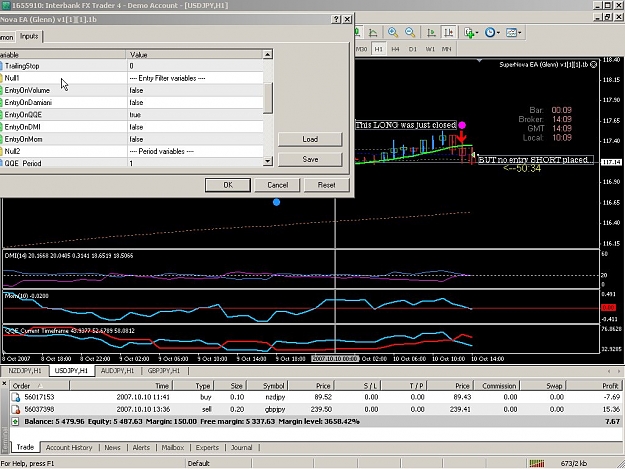Open the Mailbox terminal tab
Image resolution: width=625 pixels, height=469 pixels.
tap(173, 447)
